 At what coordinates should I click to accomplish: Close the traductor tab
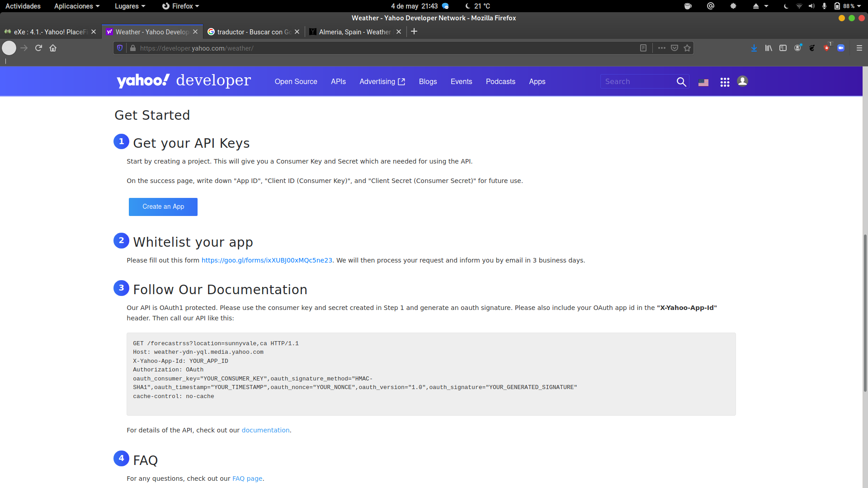[x=297, y=32]
